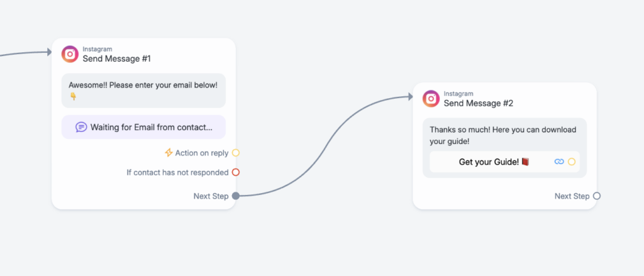
Task: Select the Send Message #2 title
Action: coord(479,104)
